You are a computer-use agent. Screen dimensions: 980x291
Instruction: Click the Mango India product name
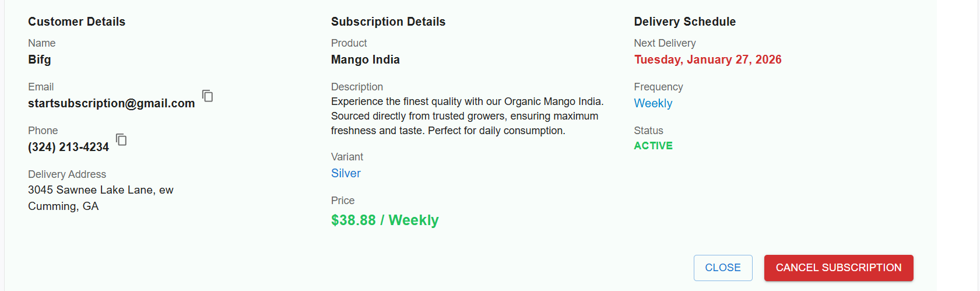[x=365, y=59]
